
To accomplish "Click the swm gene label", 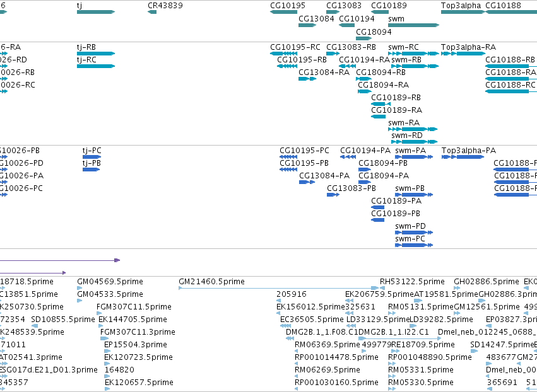I will [x=396, y=19].
